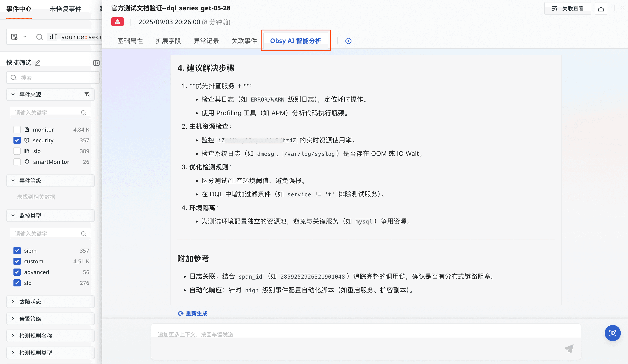Expand the saved views dropdown arrow
The height and width of the screenshot is (364, 628).
click(x=25, y=37)
